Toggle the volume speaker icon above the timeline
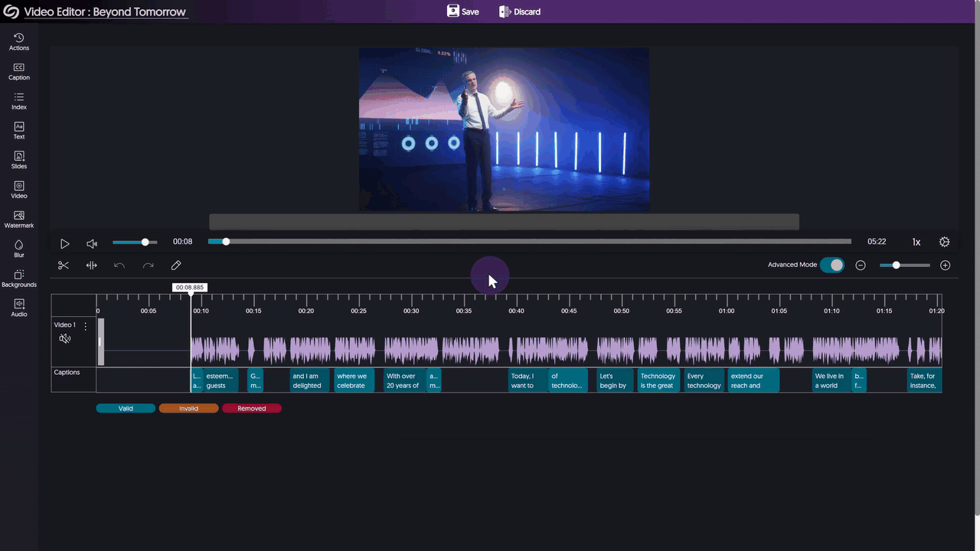Image resolution: width=980 pixels, height=551 pixels. coord(91,243)
